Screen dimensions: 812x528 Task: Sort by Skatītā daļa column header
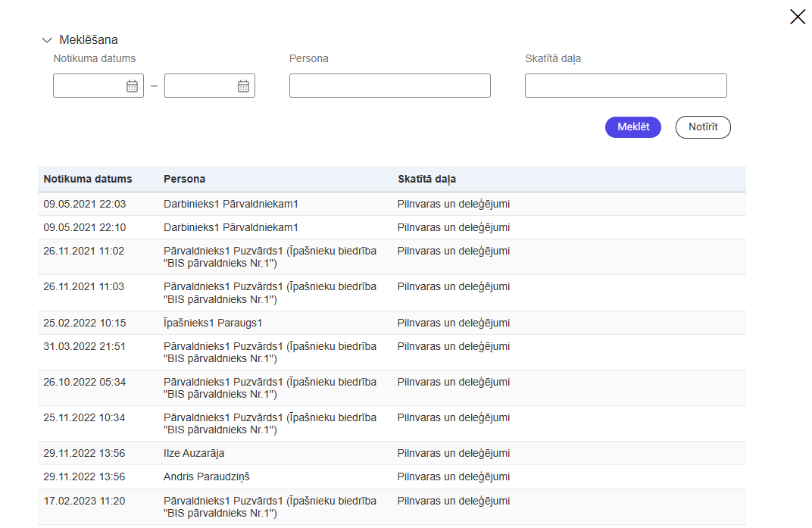point(426,180)
